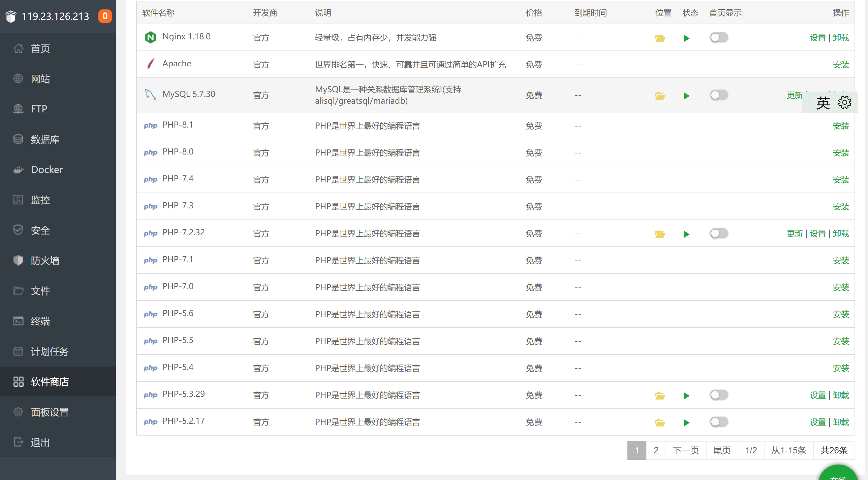Screen dimensions: 868x480
Task: Click the panel logo icon beside IP
Action: (11, 16)
